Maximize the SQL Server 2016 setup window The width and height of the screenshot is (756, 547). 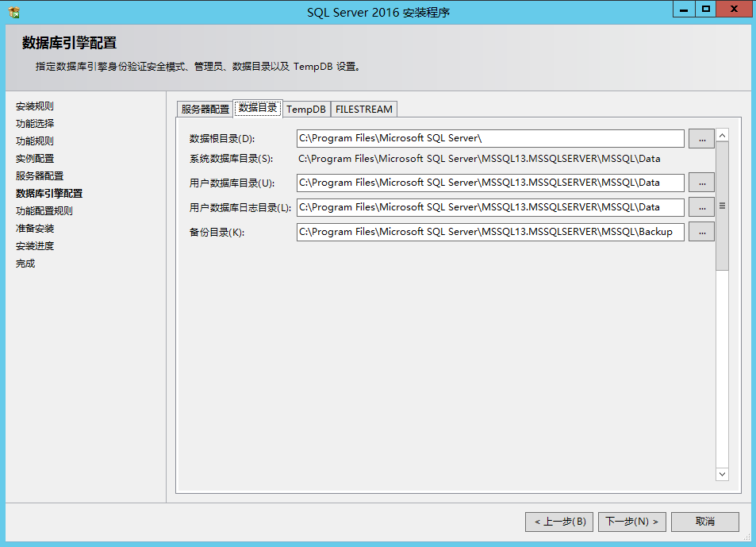706,10
